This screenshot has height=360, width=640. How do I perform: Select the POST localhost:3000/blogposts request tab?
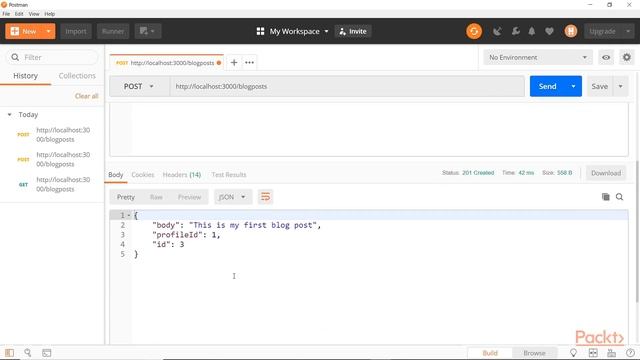click(x=167, y=63)
